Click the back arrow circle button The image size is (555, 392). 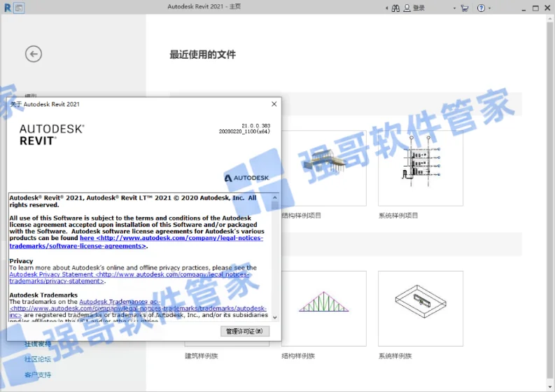34,54
